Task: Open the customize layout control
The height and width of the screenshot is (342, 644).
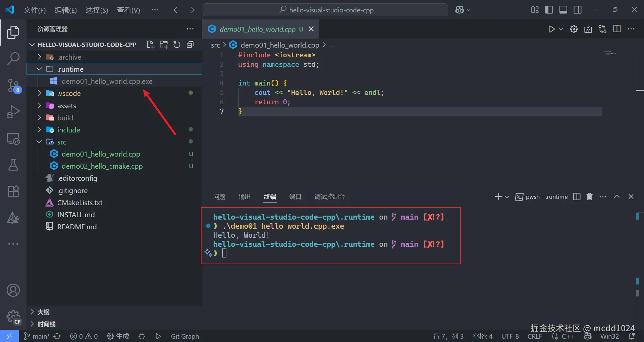Action: (x=535, y=10)
